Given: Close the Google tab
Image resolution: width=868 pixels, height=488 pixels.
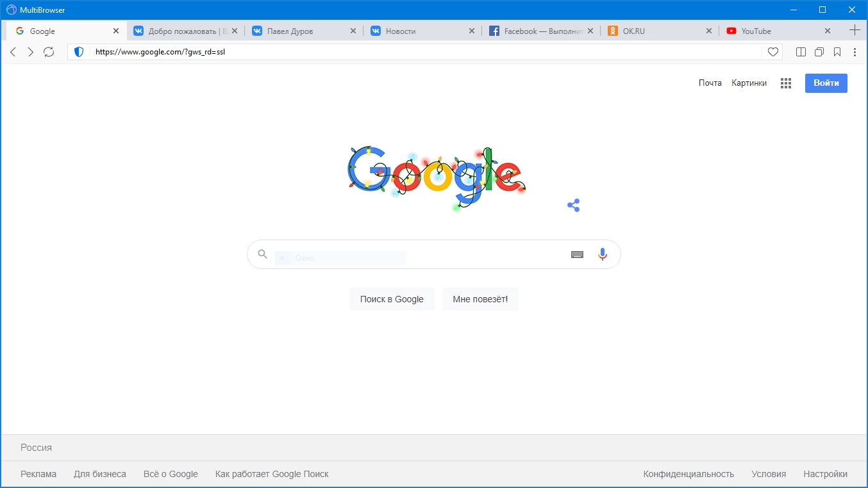Looking at the screenshot, I should point(116,31).
